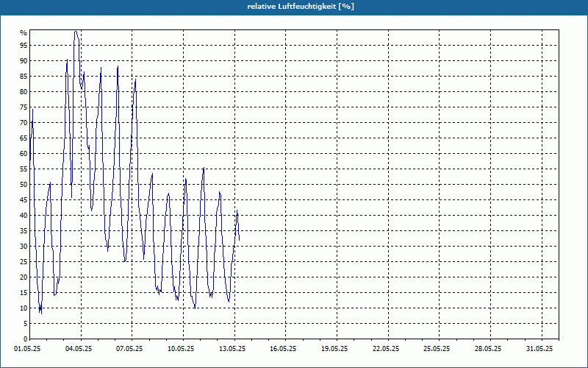Click y-axis value 40
The height and width of the screenshot is (368, 588).
point(24,216)
